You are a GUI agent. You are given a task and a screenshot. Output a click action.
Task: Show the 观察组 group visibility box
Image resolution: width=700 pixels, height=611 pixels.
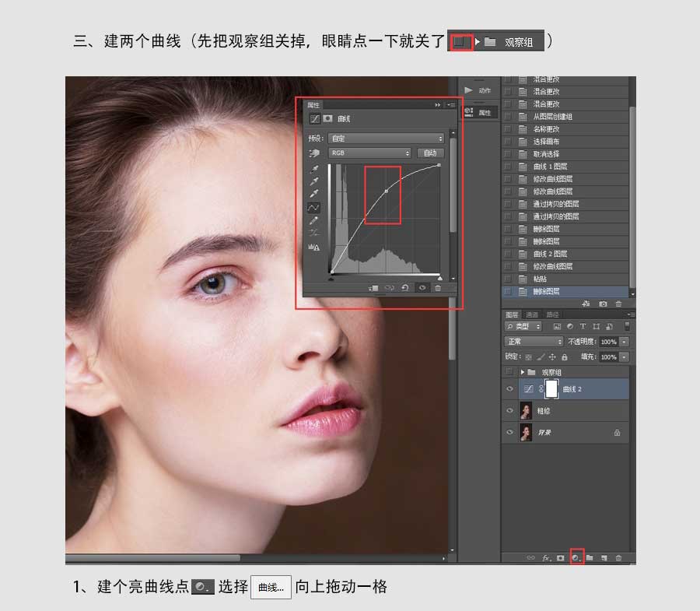click(x=509, y=373)
